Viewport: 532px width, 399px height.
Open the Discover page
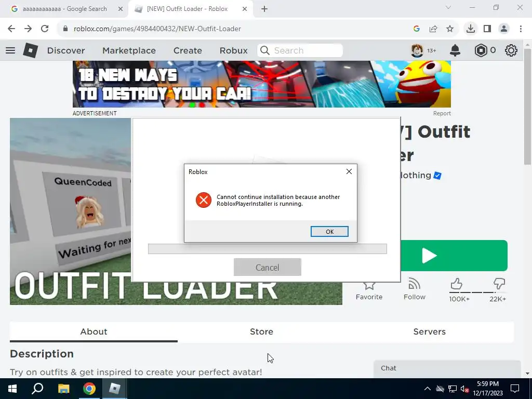(x=66, y=50)
